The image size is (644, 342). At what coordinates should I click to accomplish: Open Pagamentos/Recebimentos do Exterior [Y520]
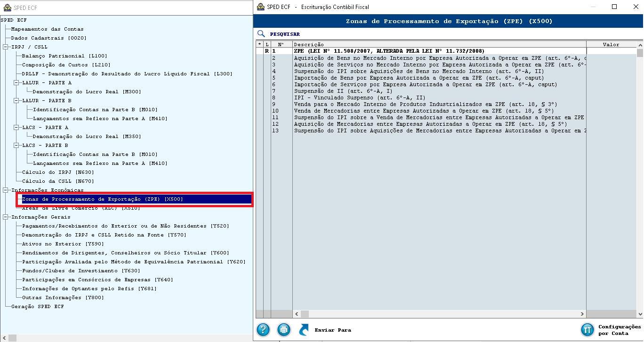(x=126, y=226)
